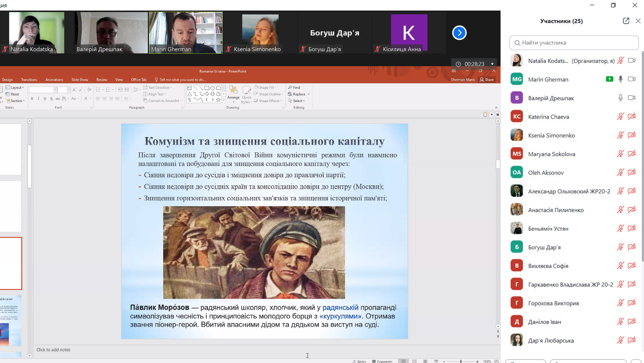Click the next arrow in video gallery strip
The width and height of the screenshot is (644, 363).
tap(459, 33)
